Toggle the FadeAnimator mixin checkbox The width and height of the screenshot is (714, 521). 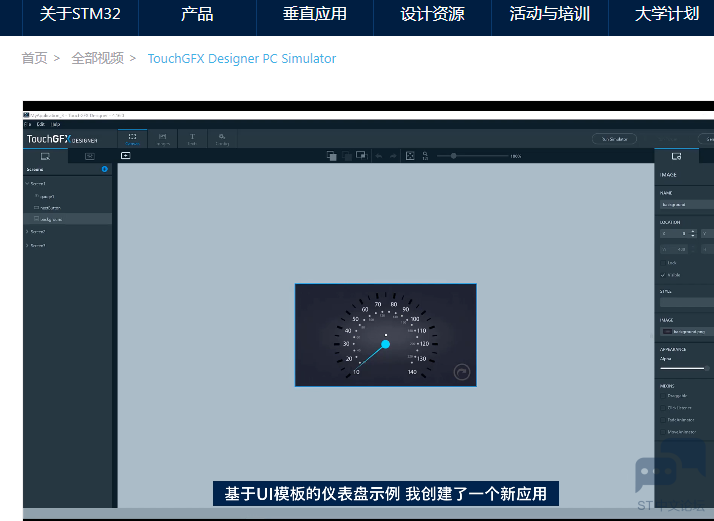pos(663,420)
